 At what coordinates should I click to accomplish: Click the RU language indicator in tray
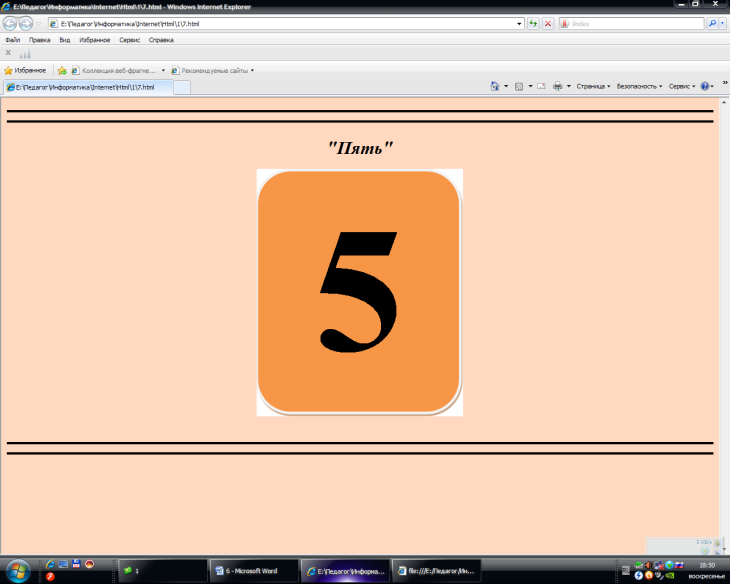pyautogui.click(x=626, y=570)
